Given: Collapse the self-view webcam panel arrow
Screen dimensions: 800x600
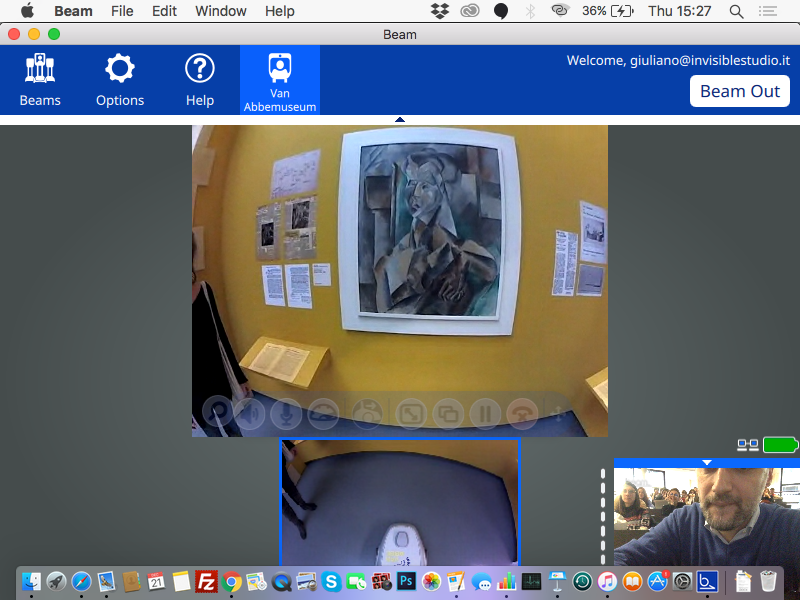Looking at the screenshot, I should pos(707,462).
